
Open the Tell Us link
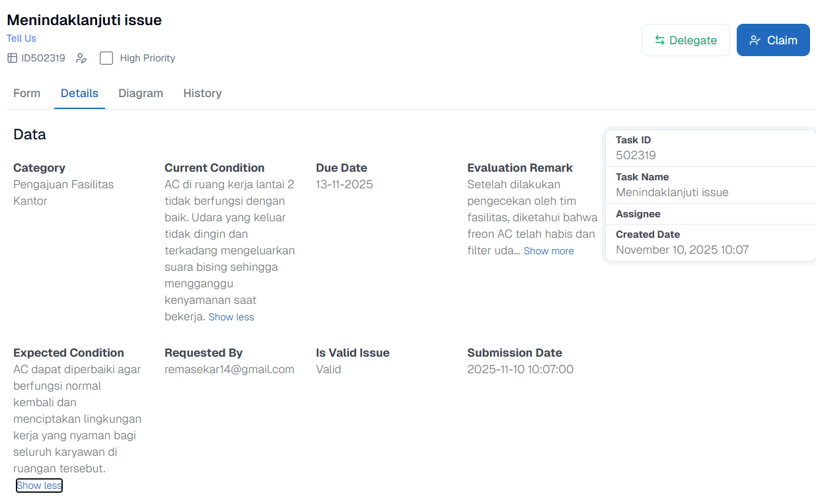click(21, 38)
